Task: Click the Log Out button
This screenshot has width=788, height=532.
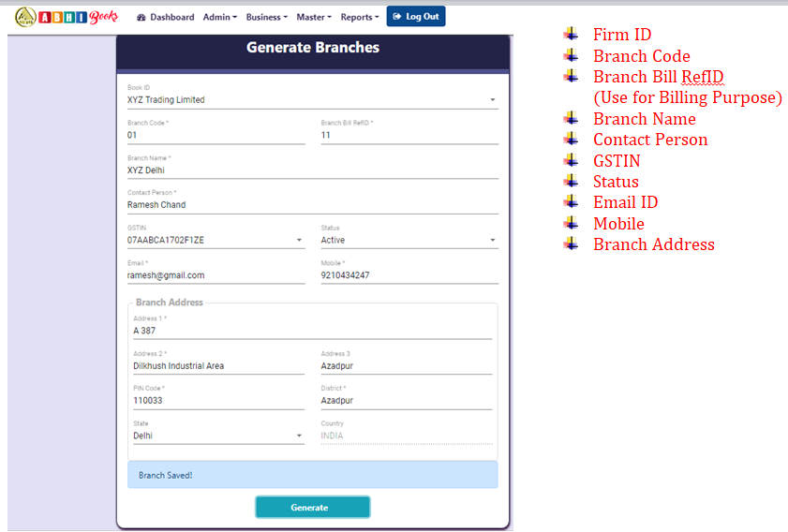Action: [416, 17]
